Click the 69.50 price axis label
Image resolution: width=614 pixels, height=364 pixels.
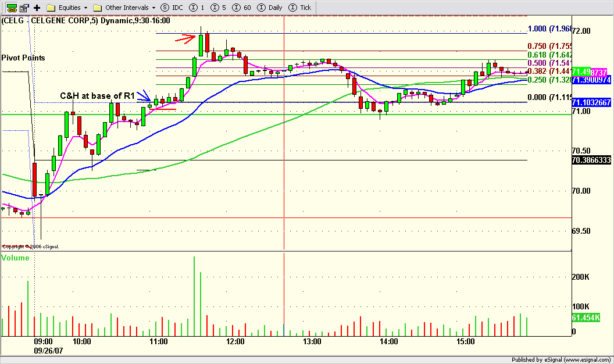coord(581,231)
